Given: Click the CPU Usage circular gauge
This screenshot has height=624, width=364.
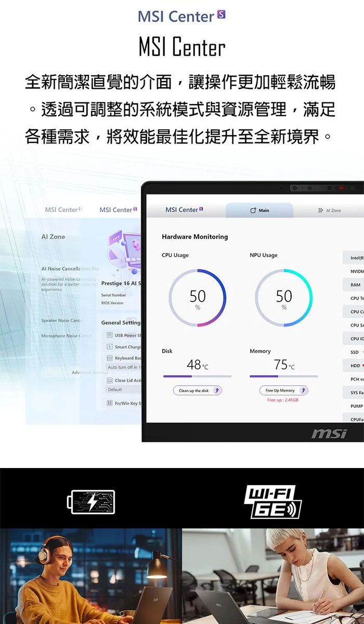Looking at the screenshot, I should [197, 297].
